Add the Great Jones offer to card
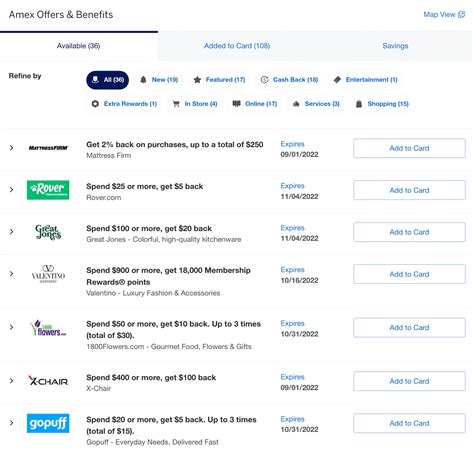474x452 pixels. (x=409, y=232)
